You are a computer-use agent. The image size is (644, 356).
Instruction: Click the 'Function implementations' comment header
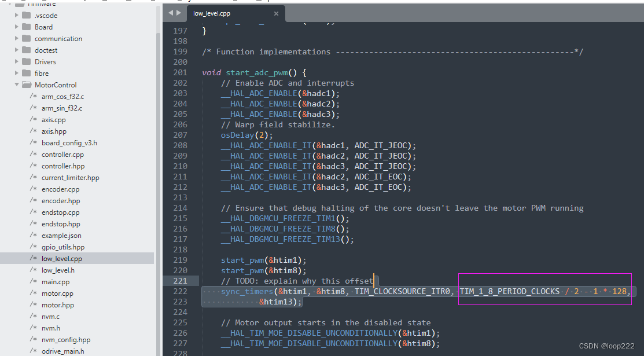click(392, 52)
